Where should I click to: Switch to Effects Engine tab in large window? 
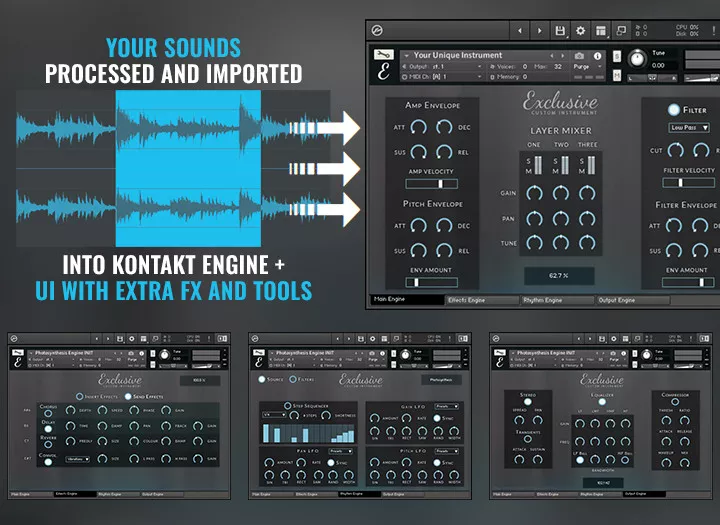click(483, 300)
